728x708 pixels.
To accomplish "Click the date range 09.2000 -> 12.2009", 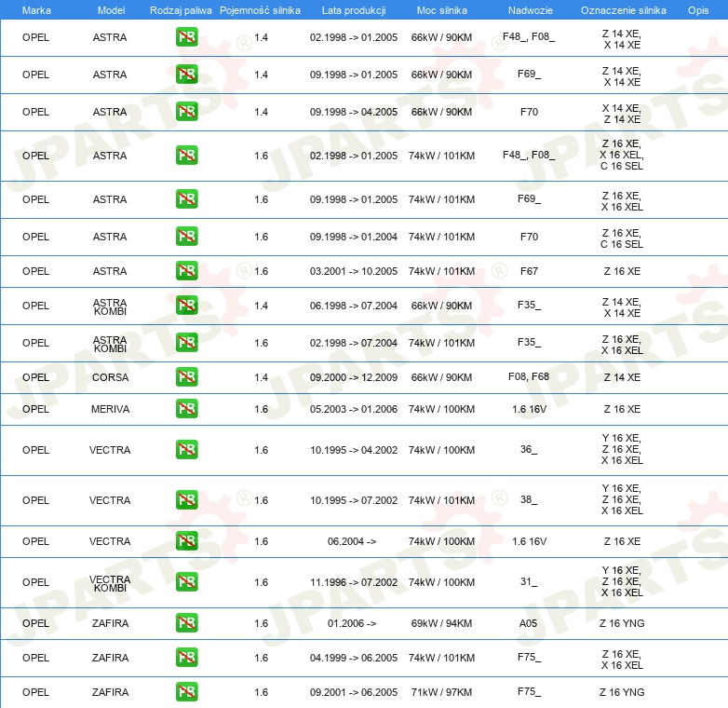I will point(354,377).
